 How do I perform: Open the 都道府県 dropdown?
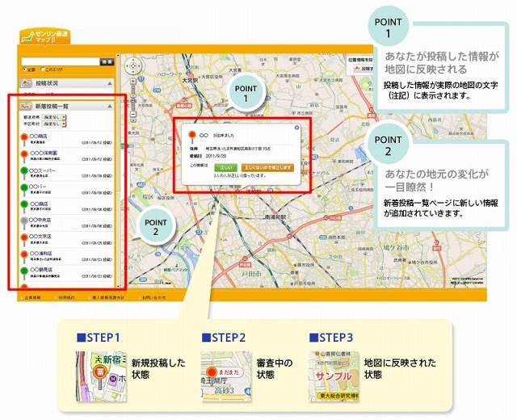(x=54, y=117)
